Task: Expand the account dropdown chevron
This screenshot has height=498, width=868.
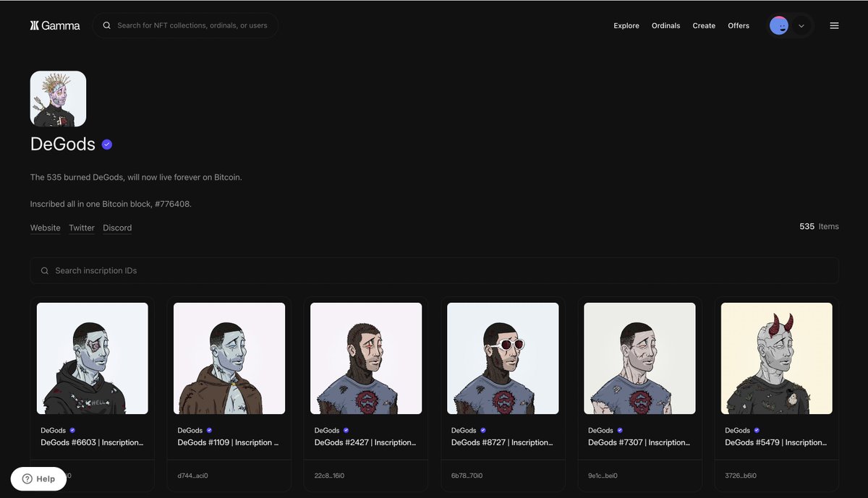Action: pos(801,26)
